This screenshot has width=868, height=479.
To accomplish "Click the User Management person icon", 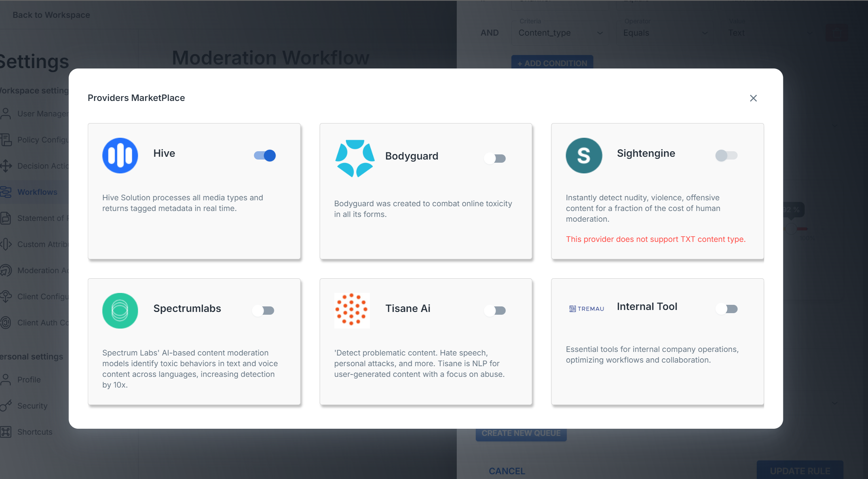I will pos(6,114).
